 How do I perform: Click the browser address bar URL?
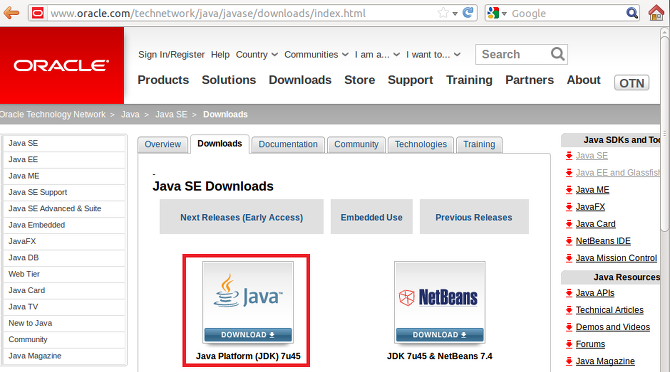coord(208,13)
